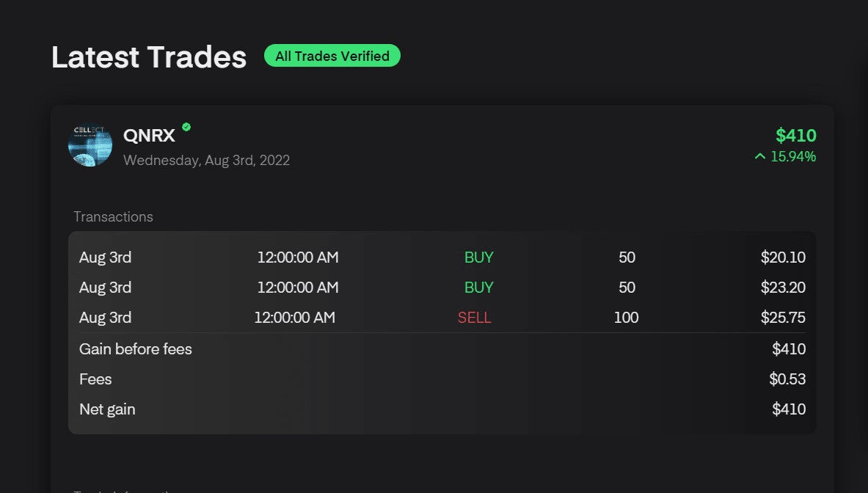Click the QNRX company logo thumbnail
The width and height of the screenshot is (868, 493).
[90, 145]
